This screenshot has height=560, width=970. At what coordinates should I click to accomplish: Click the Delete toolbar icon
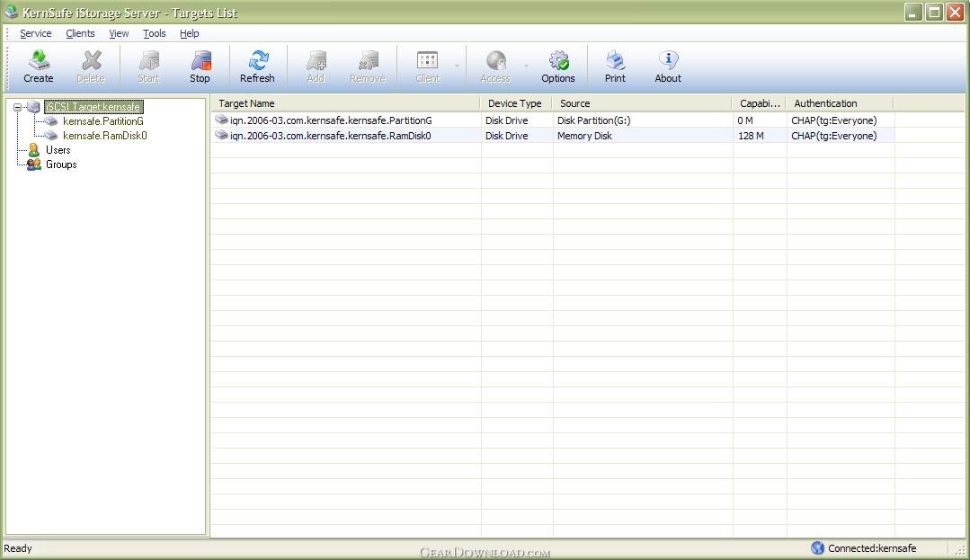pos(91,60)
